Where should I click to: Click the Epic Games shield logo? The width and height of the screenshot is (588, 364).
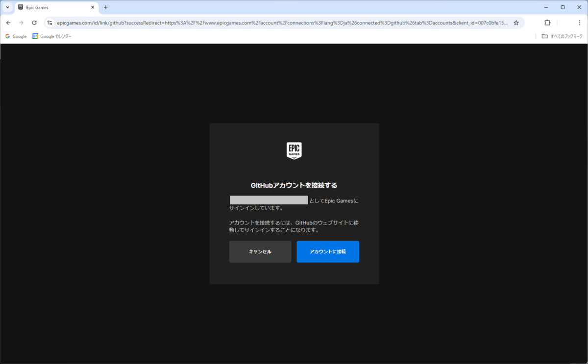tap(294, 151)
